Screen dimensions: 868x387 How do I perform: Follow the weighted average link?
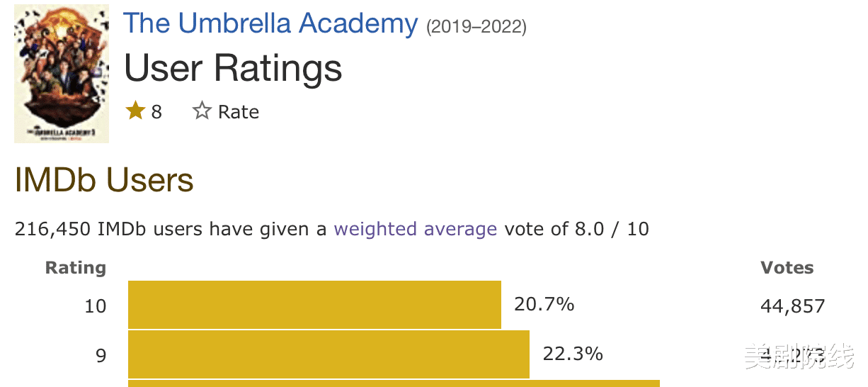point(415,230)
